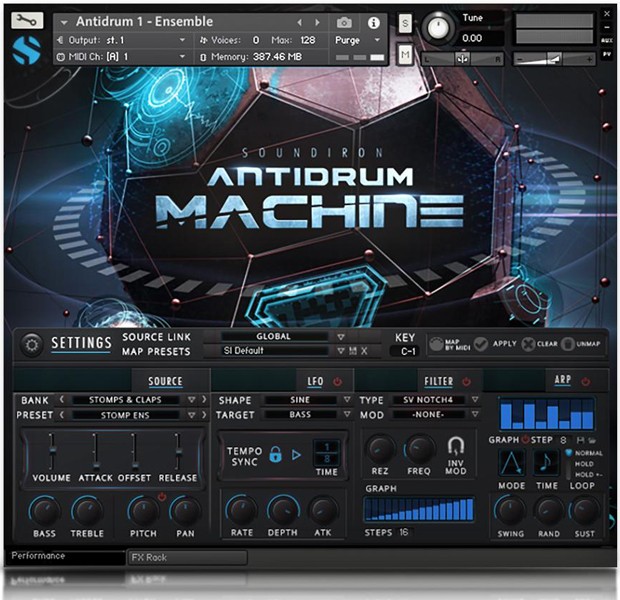Click the Volume slider
This screenshot has height=600, width=620.
click(52, 451)
